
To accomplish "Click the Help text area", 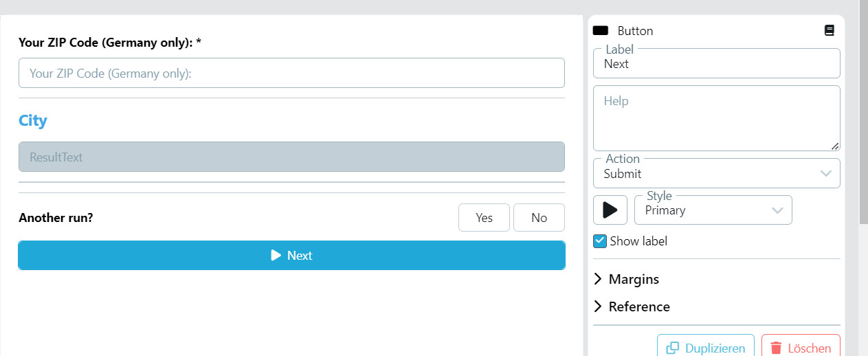I will tap(716, 118).
